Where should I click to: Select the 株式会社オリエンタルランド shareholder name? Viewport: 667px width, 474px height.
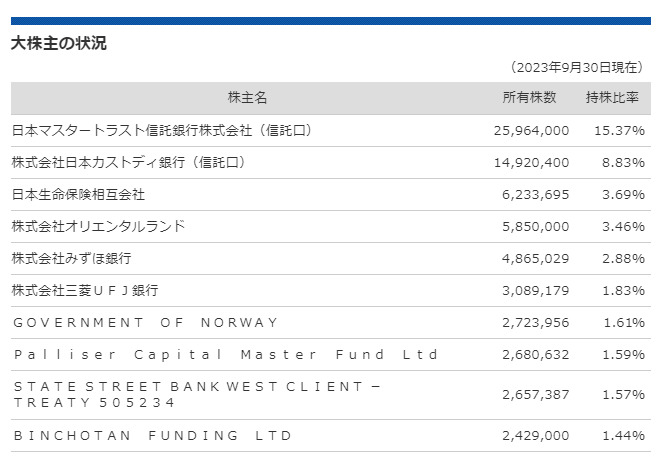click(98, 226)
